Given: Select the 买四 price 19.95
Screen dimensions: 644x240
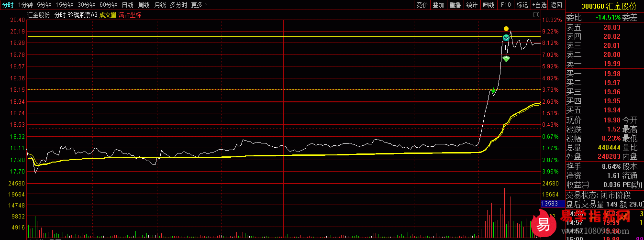Looking at the screenshot, I should coord(611,101).
